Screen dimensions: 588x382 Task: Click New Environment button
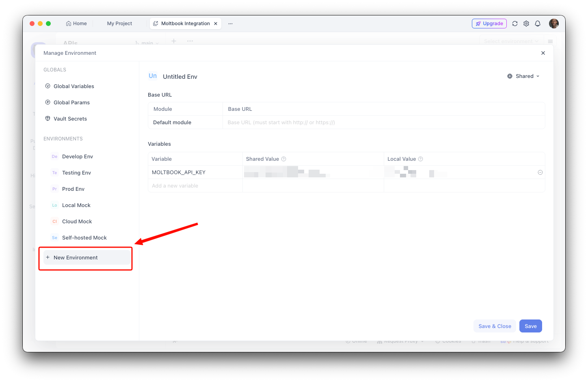click(87, 257)
